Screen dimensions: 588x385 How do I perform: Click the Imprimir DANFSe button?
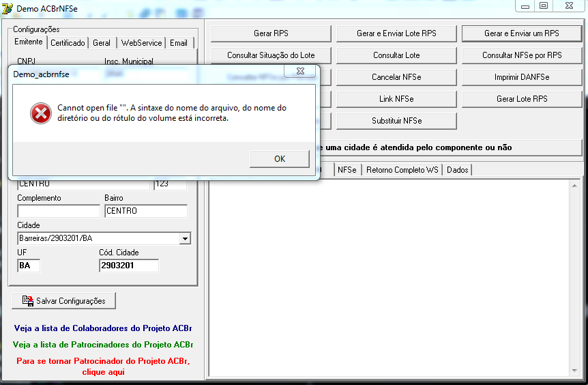[522, 77]
